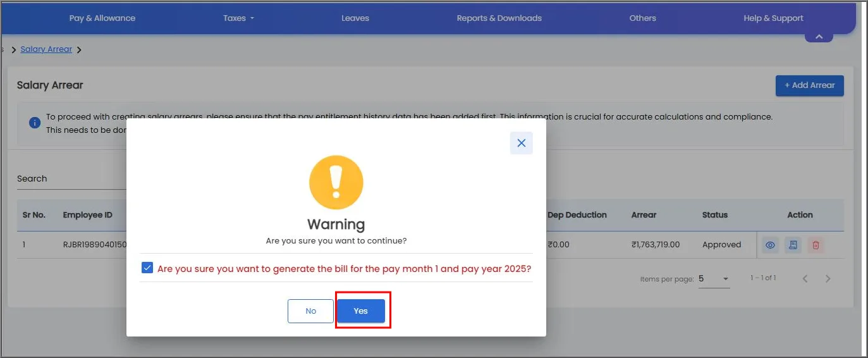
Task: Uncheck the generate bill confirmation checkbox
Action: (x=147, y=268)
